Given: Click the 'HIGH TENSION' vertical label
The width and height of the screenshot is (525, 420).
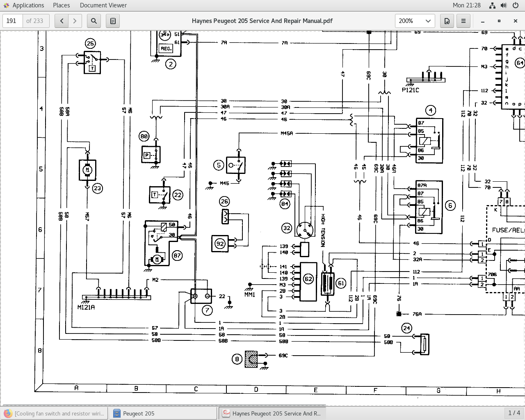Looking at the screenshot, I should tap(323, 230).
